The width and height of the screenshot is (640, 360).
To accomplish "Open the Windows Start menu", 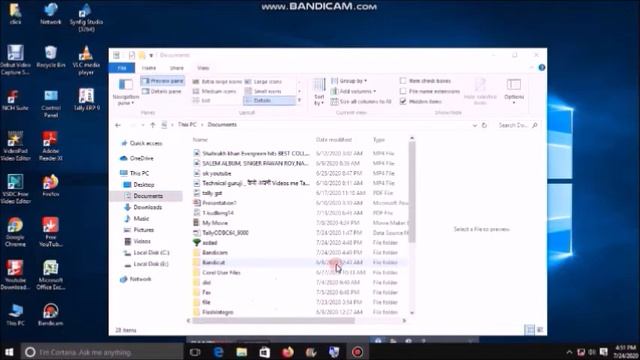I will tap(9, 352).
